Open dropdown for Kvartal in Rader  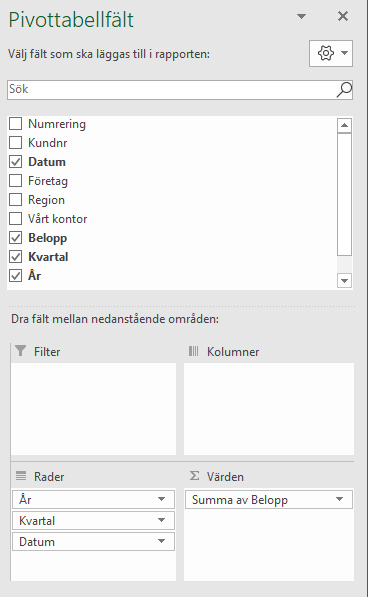161,520
